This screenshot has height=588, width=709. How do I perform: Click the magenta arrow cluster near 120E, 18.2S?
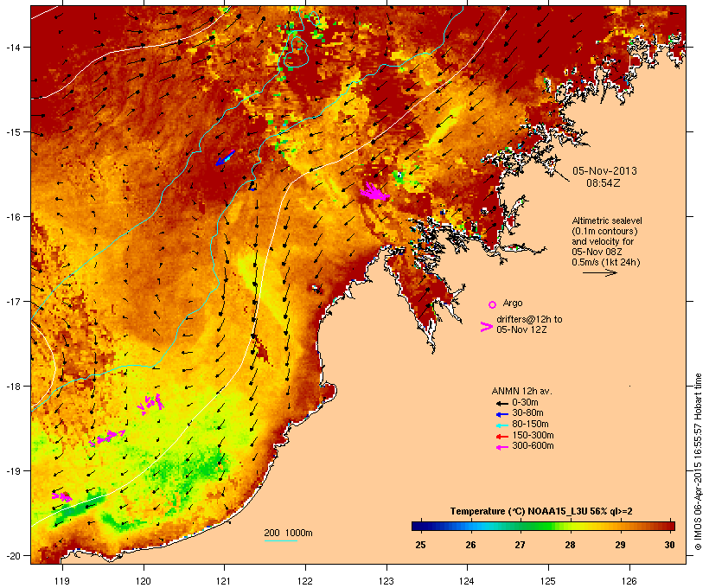point(150,404)
